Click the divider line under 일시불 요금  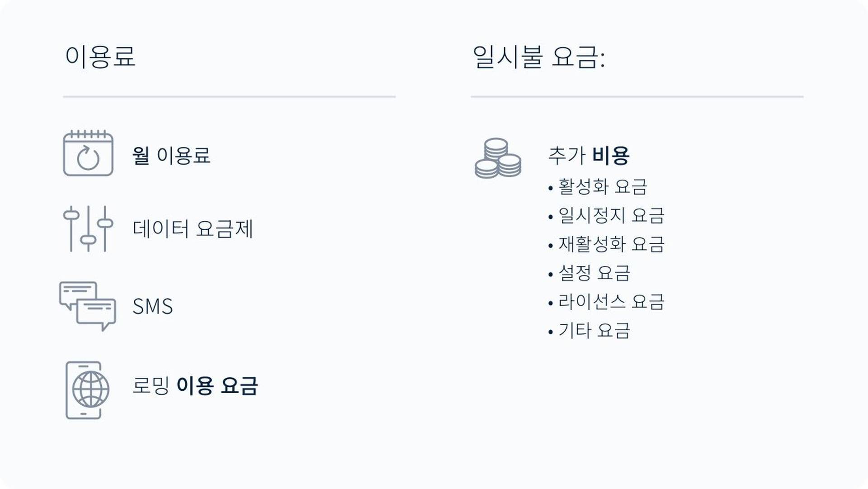point(637,97)
